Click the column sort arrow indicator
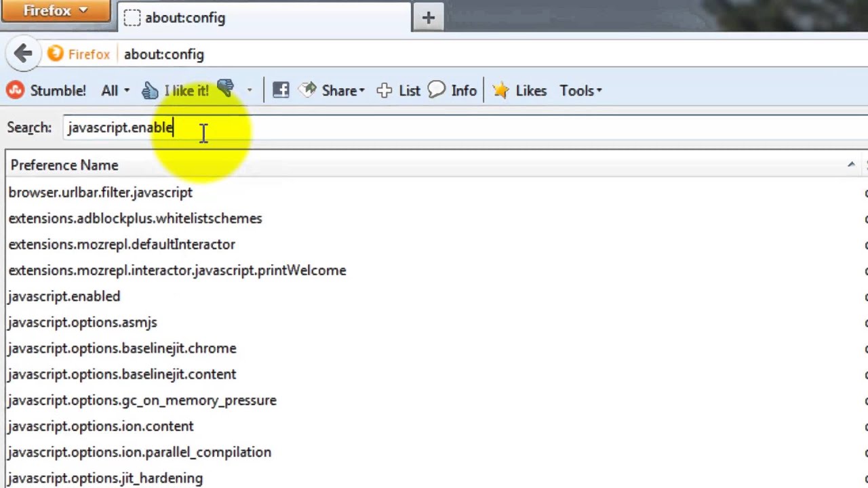This screenshot has height=488, width=868. (x=851, y=165)
